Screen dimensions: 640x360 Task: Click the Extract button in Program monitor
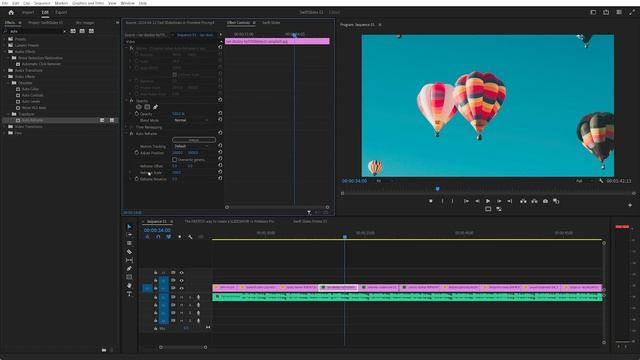(x=534, y=201)
